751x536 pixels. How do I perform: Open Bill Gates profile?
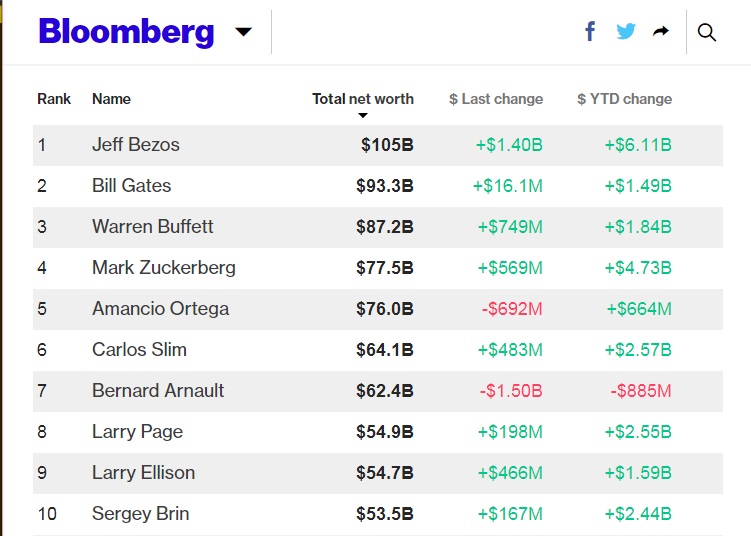click(x=131, y=186)
